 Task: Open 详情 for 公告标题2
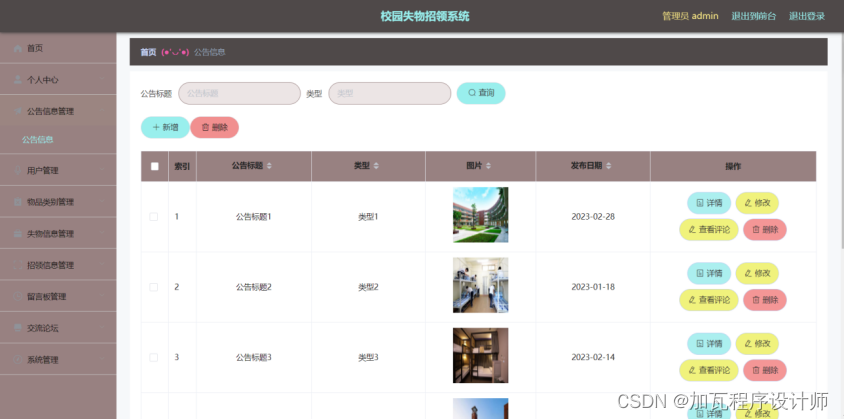tap(709, 273)
